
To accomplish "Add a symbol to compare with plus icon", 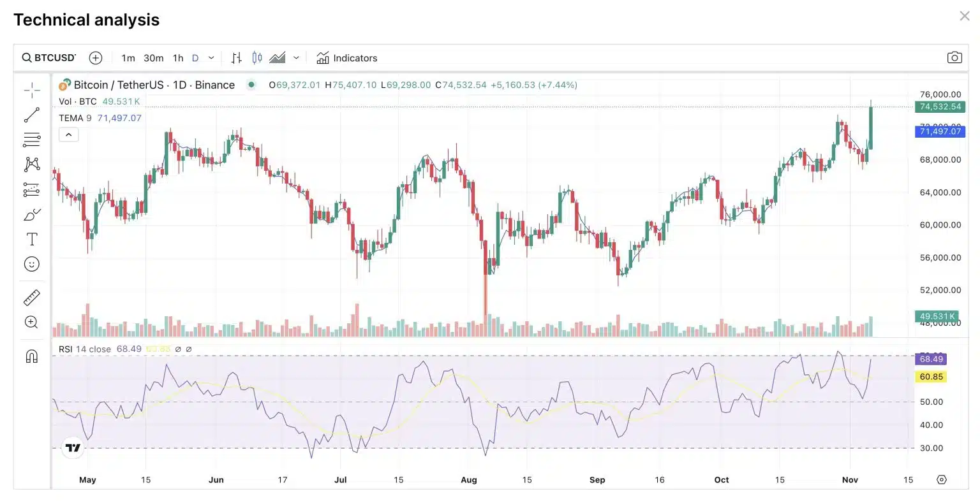I will (96, 58).
